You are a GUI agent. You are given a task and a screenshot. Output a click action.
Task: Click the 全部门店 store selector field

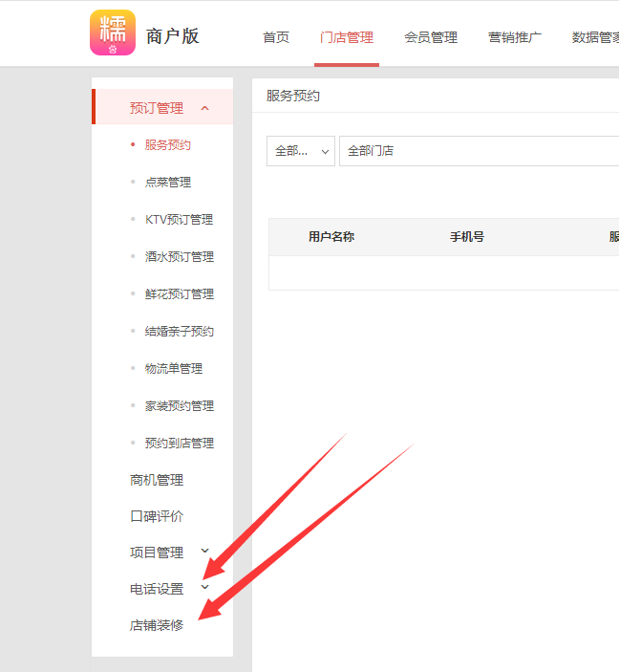(x=479, y=151)
